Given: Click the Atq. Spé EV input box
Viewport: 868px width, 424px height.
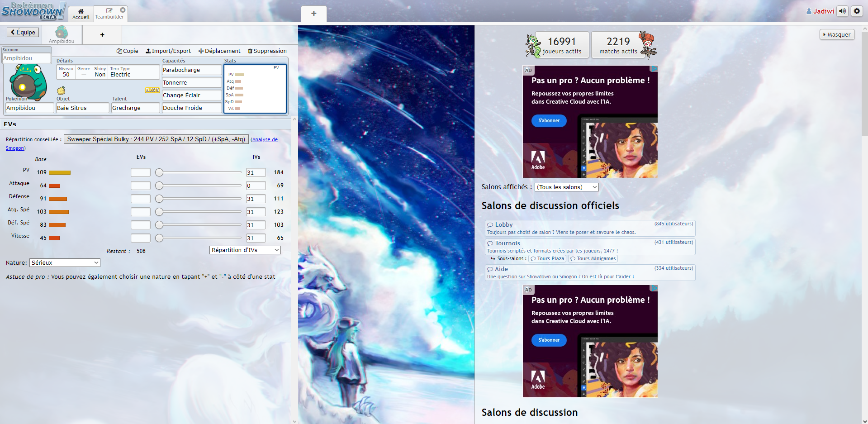Looking at the screenshot, I should (141, 212).
